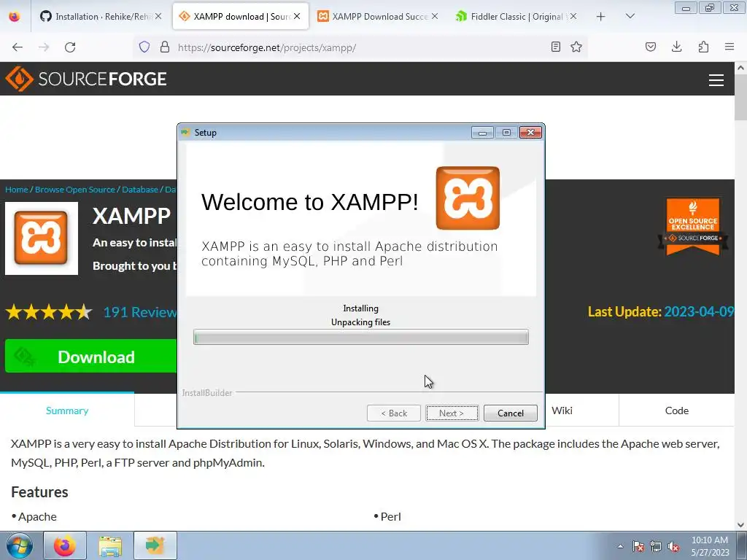Click the SourceForge logo in header
The height and width of the screenshot is (560, 747).
coord(86,79)
